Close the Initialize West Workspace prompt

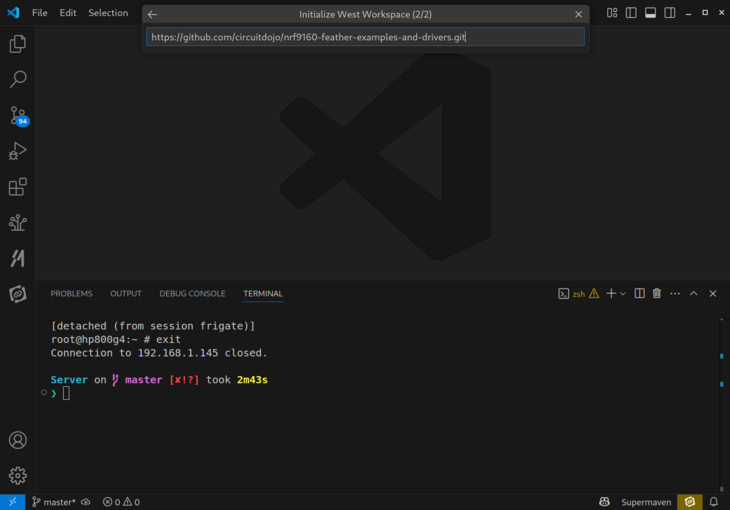coord(578,14)
